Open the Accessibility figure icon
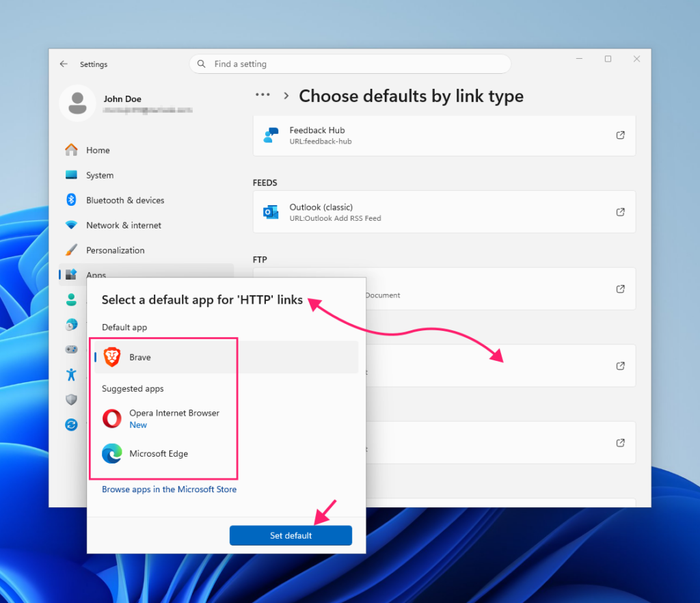 [x=71, y=375]
